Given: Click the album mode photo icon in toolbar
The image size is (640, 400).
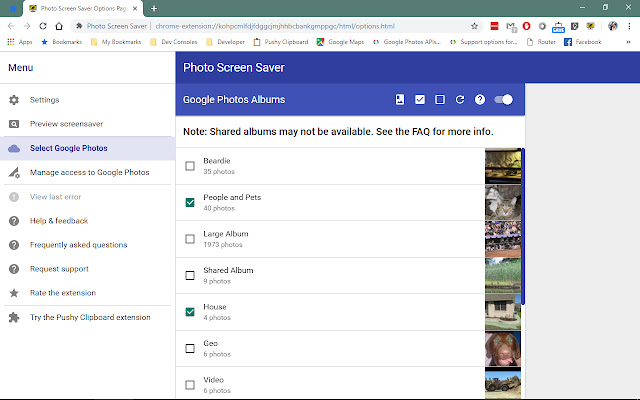Looking at the screenshot, I should pyautogui.click(x=401, y=100).
